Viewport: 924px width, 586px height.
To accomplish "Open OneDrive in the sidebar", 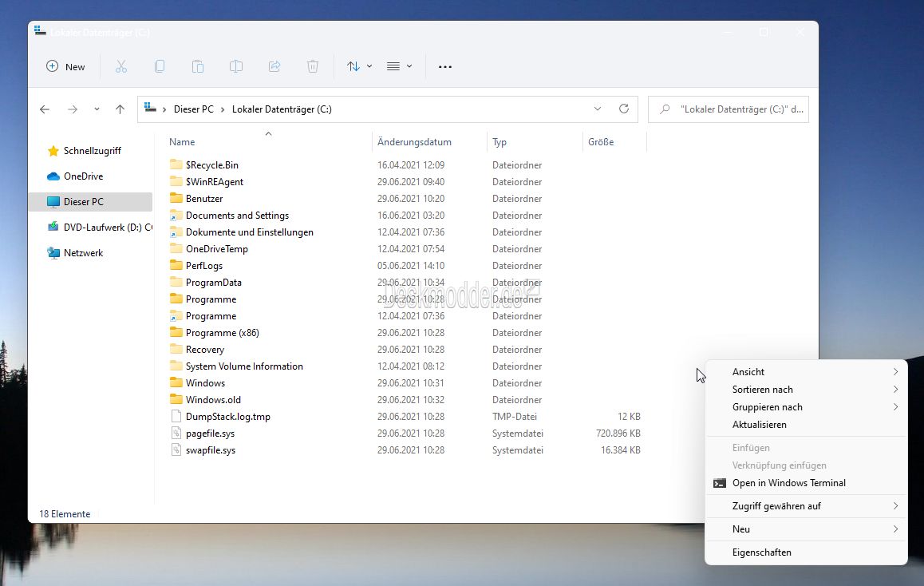I will click(83, 176).
